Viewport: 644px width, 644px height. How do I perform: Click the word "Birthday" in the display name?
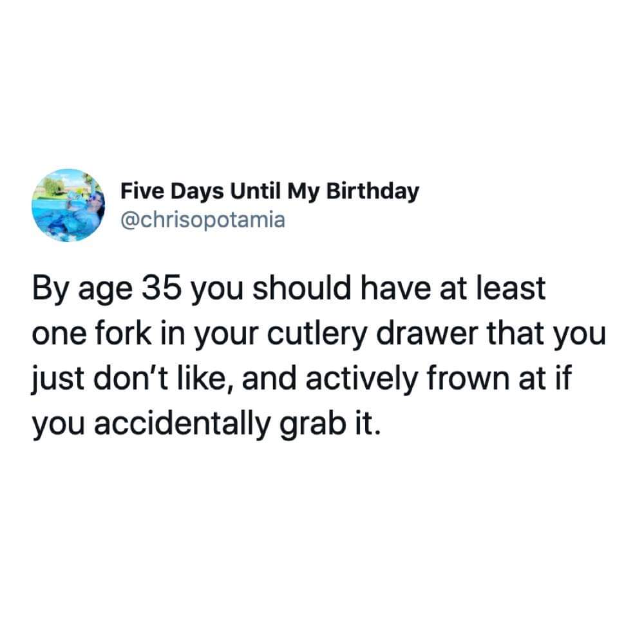(x=372, y=192)
